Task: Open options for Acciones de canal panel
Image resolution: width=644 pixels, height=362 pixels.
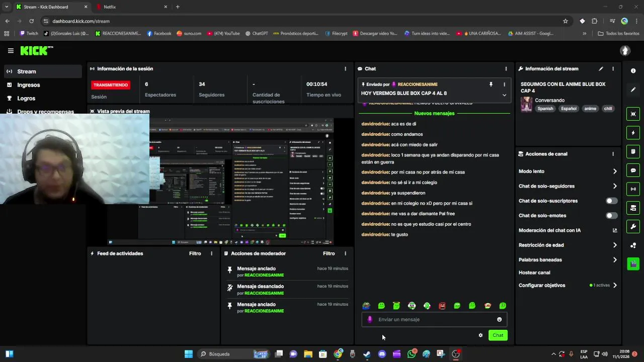Action: 613,154
